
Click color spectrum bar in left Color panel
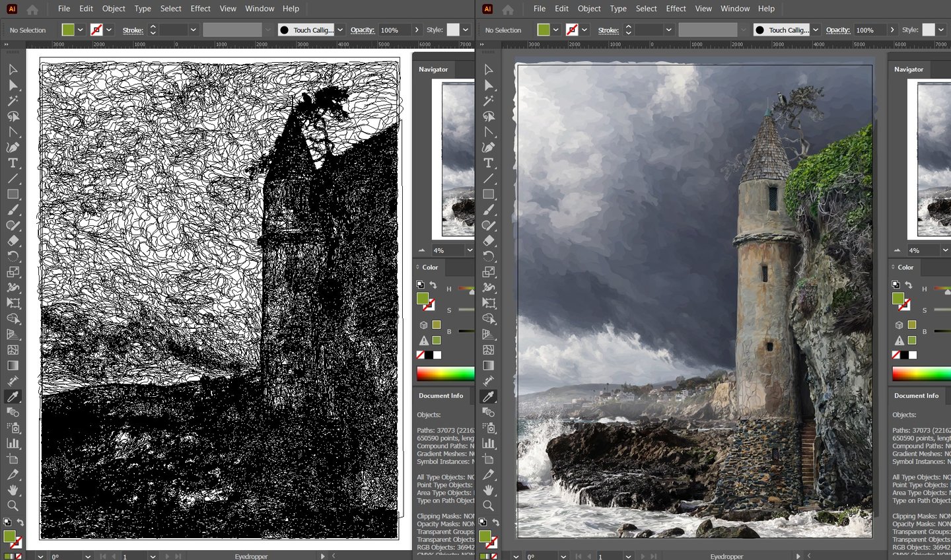coord(446,374)
